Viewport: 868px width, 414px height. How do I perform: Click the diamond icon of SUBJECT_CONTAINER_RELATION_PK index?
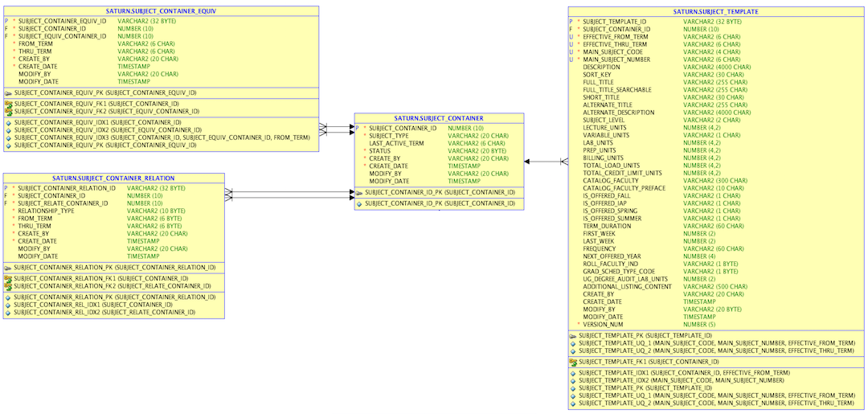coord(8,297)
